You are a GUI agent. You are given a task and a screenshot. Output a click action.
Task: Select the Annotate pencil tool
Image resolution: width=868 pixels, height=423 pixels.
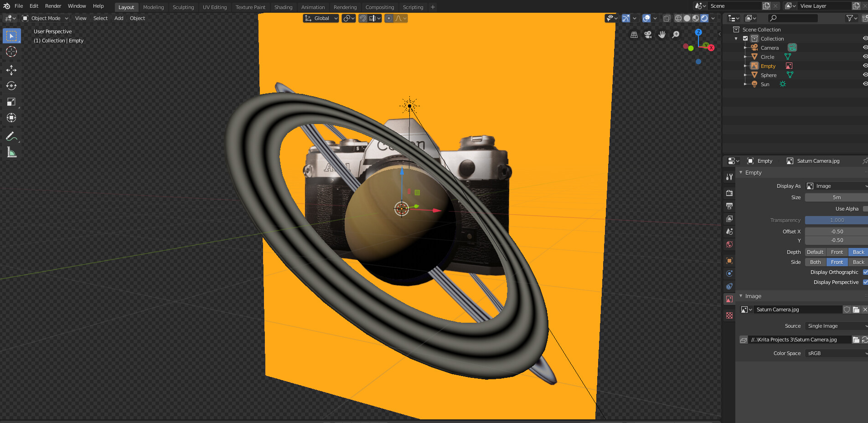(x=11, y=136)
